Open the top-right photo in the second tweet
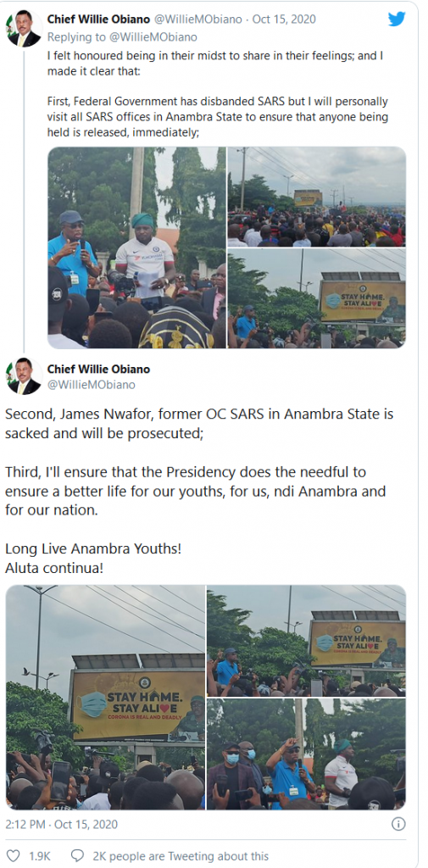 pyautogui.click(x=306, y=641)
